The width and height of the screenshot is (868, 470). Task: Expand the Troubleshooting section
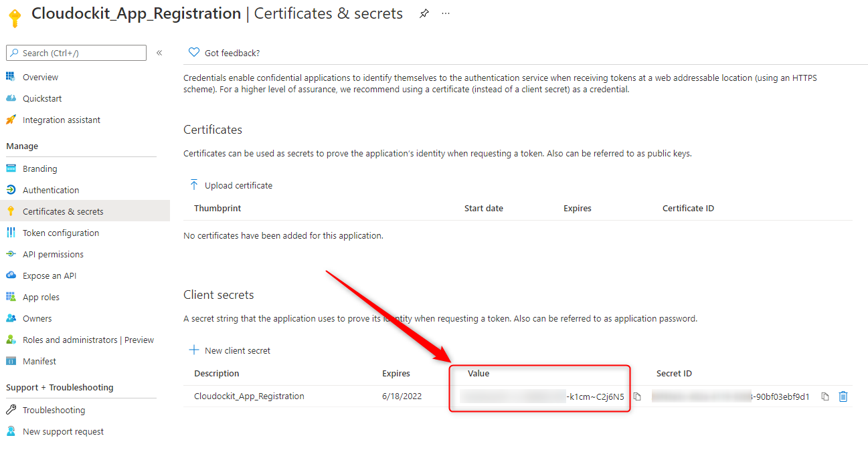[x=54, y=410]
